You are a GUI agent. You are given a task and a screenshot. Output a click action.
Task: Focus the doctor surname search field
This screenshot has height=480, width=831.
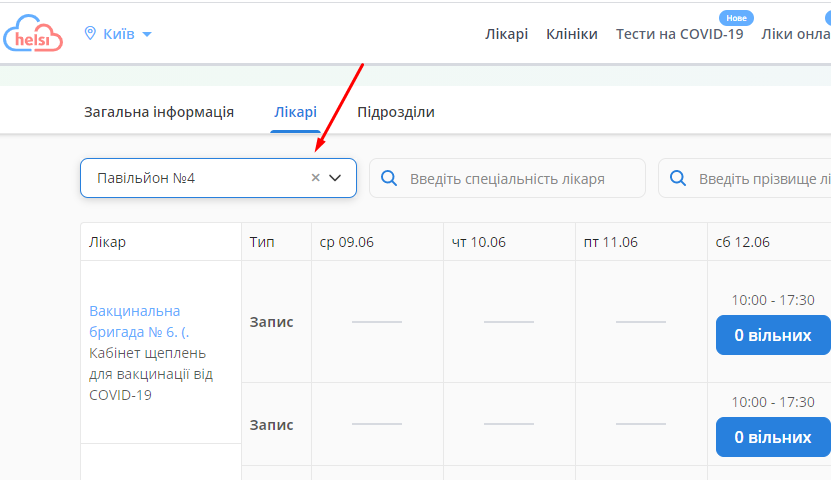click(762, 178)
